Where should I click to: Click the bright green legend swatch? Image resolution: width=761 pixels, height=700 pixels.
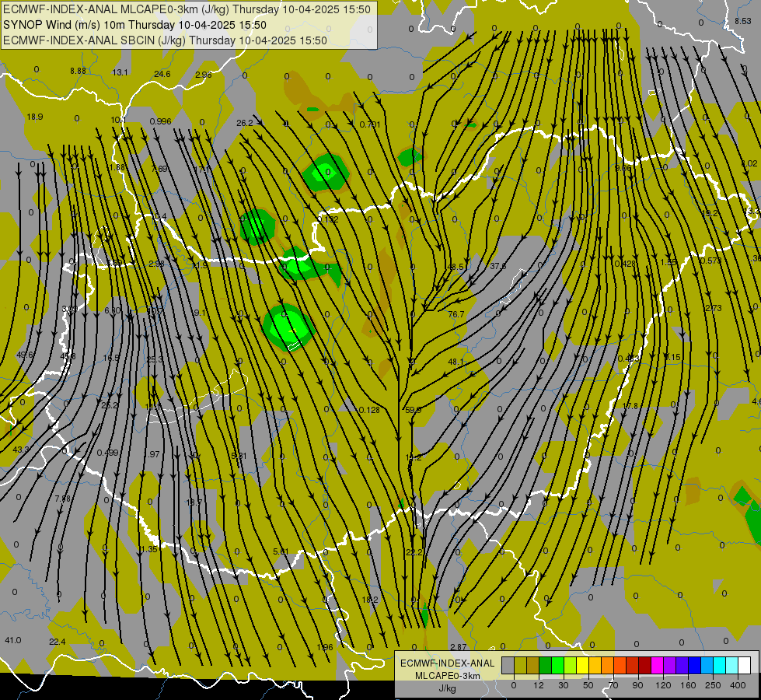pyautogui.click(x=557, y=666)
